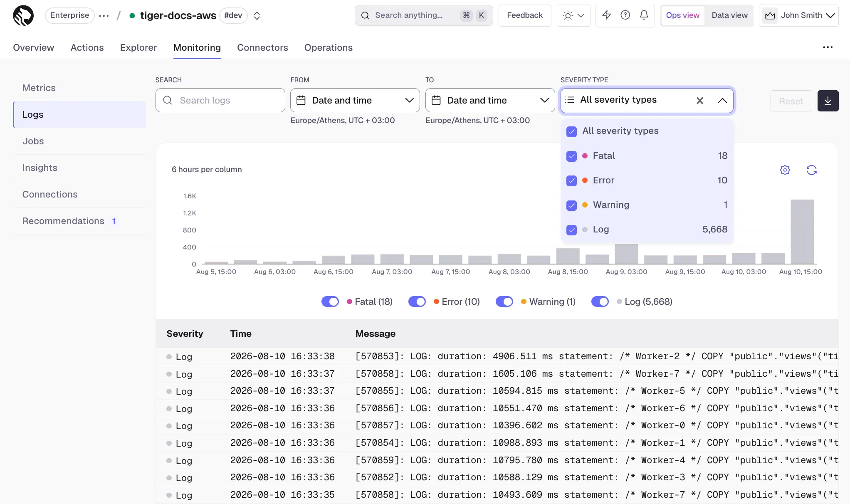Click the Reset filters button
The width and height of the screenshot is (850, 504).
791,101
